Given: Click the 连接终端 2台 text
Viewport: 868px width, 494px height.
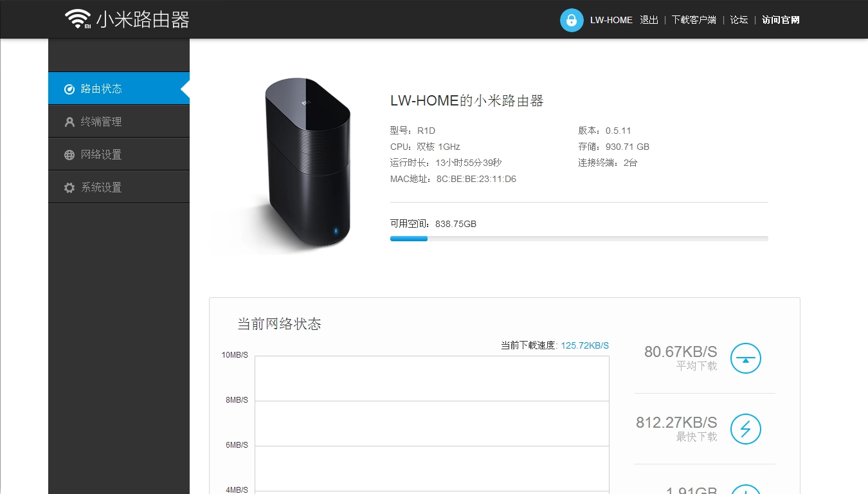Looking at the screenshot, I should (x=608, y=163).
